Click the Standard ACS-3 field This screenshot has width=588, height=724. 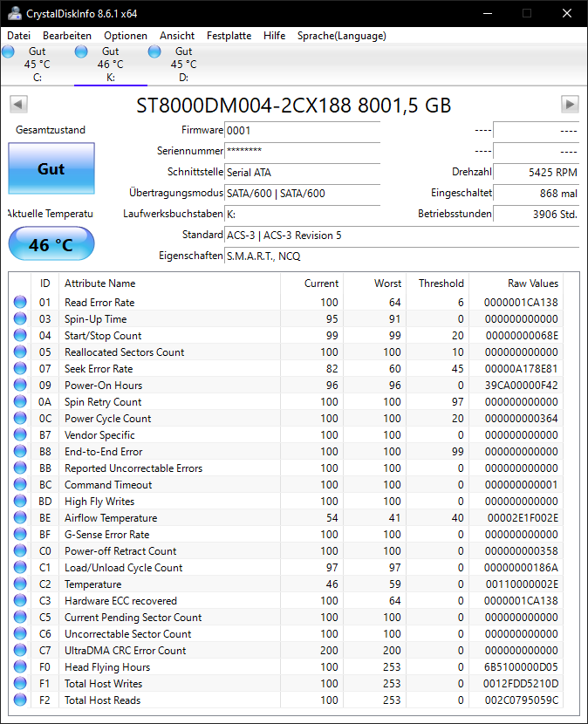401,235
